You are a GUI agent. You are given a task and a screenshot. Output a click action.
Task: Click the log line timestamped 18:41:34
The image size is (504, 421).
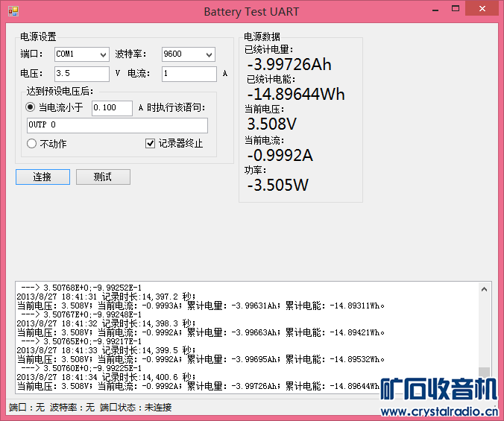tap(106, 377)
